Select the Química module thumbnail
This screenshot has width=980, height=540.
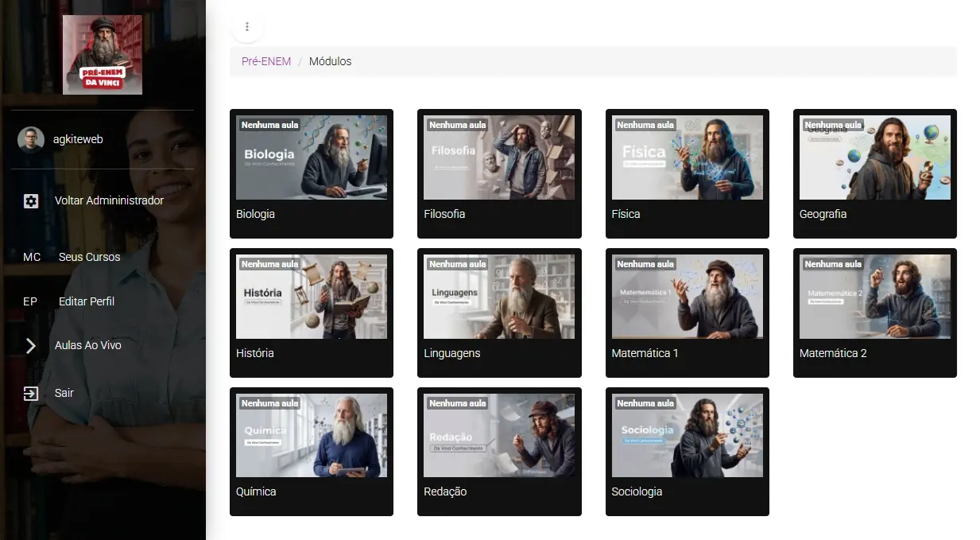[x=312, y=436]
